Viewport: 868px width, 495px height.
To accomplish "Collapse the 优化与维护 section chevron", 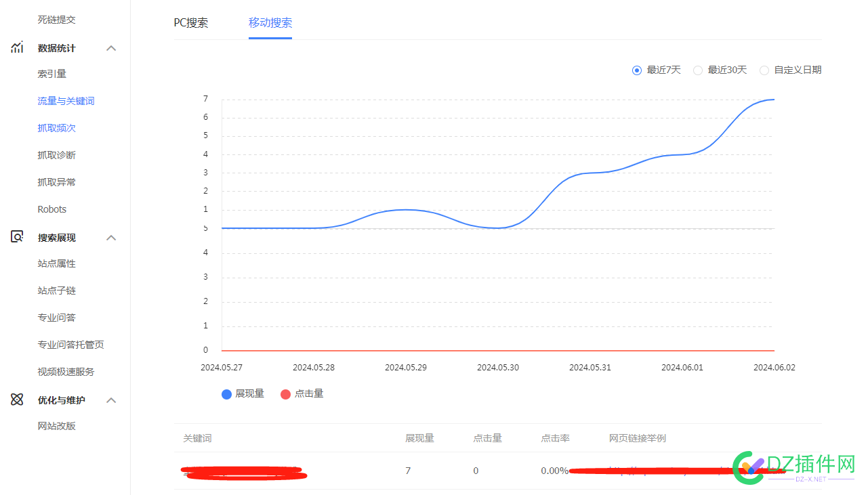I will point(112,400).
